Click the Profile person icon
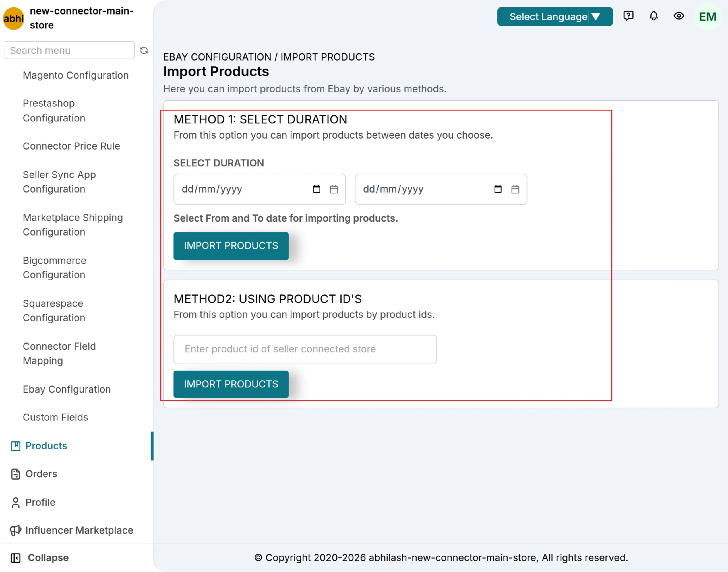The height and width of the screenshot is (572, 728). [15, 502]
